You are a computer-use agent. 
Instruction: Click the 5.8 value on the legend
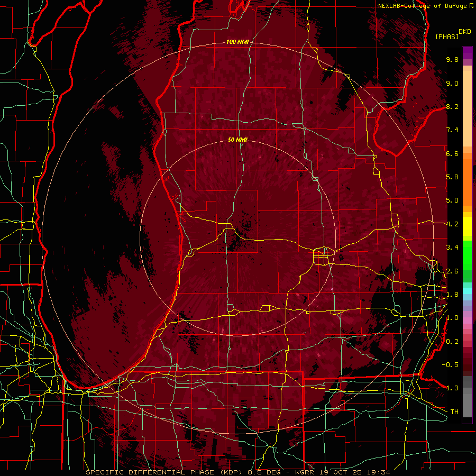452,177
